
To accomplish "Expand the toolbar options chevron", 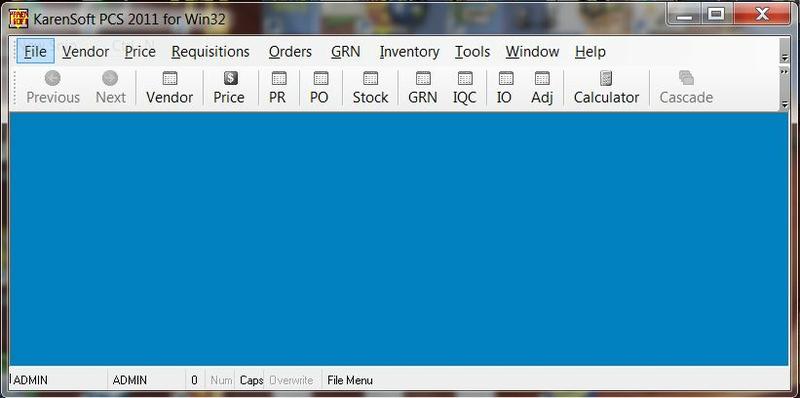I will click(785, 72).
